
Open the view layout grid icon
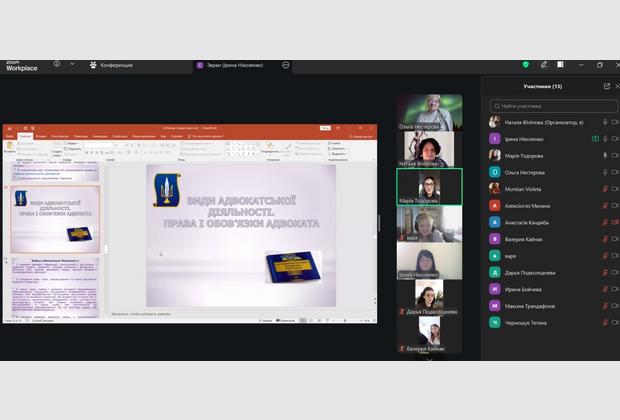560,65
